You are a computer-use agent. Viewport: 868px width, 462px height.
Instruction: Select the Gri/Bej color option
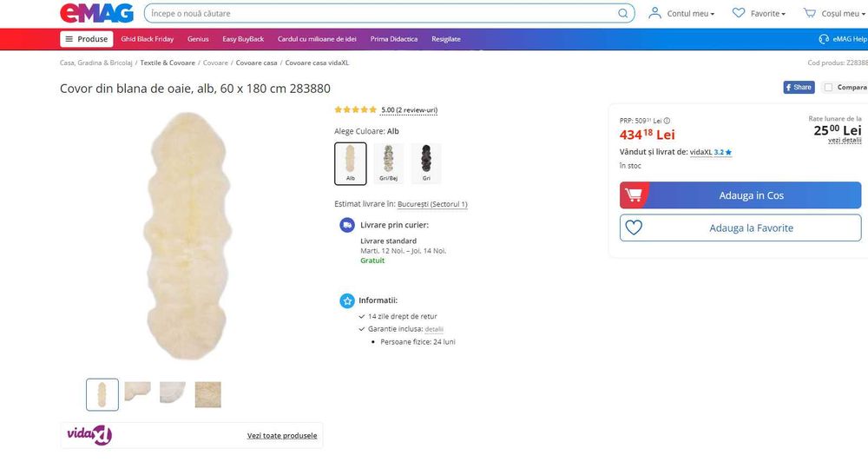[388, 164]
